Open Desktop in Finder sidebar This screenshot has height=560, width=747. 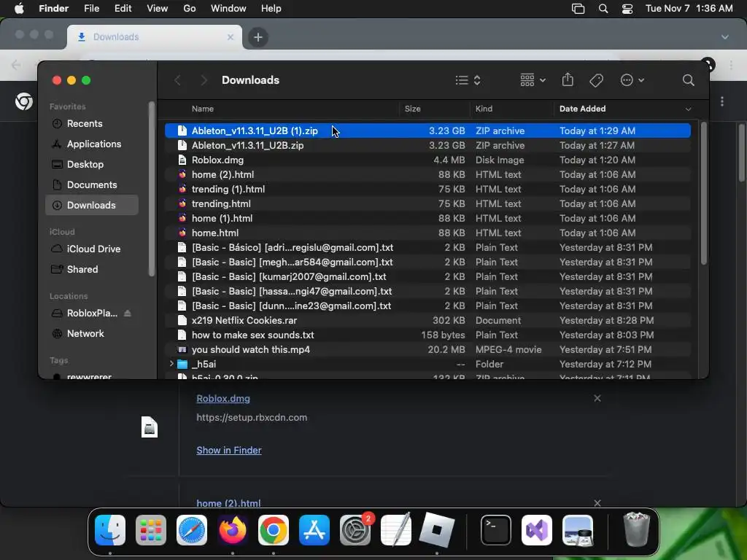85,164
